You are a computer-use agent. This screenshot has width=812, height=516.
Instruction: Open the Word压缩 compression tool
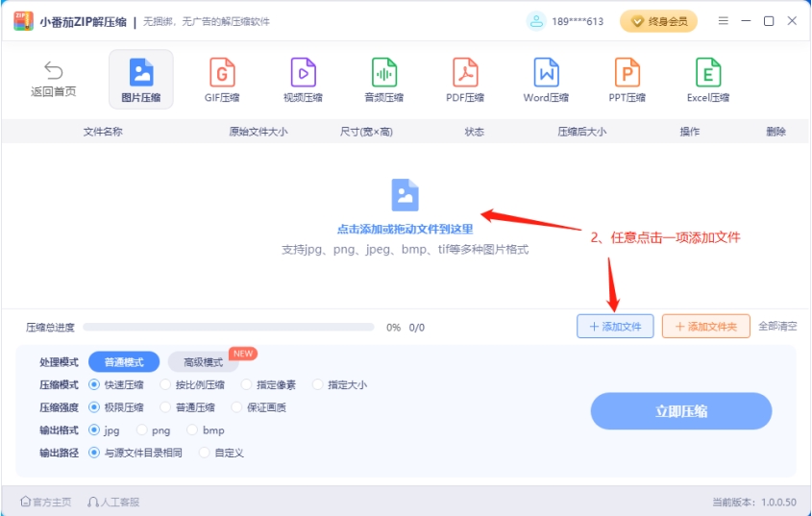coord(546,73)
